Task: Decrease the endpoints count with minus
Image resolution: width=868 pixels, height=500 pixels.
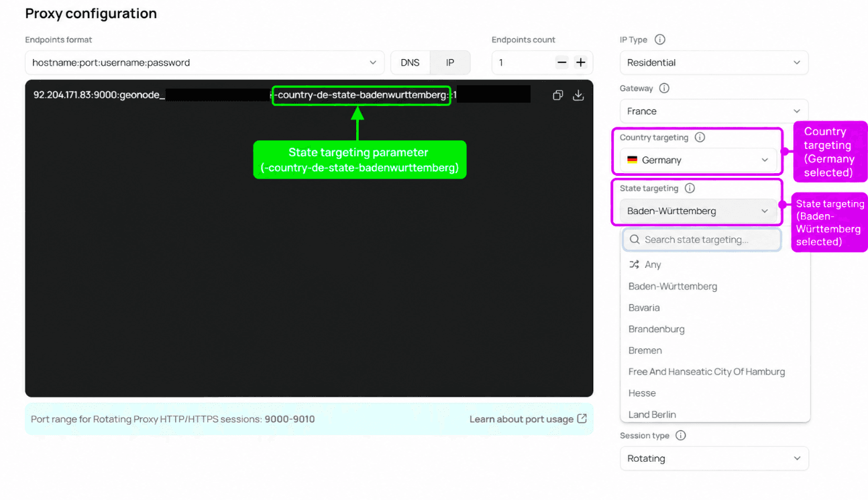Action: click(x=562, y=62)
